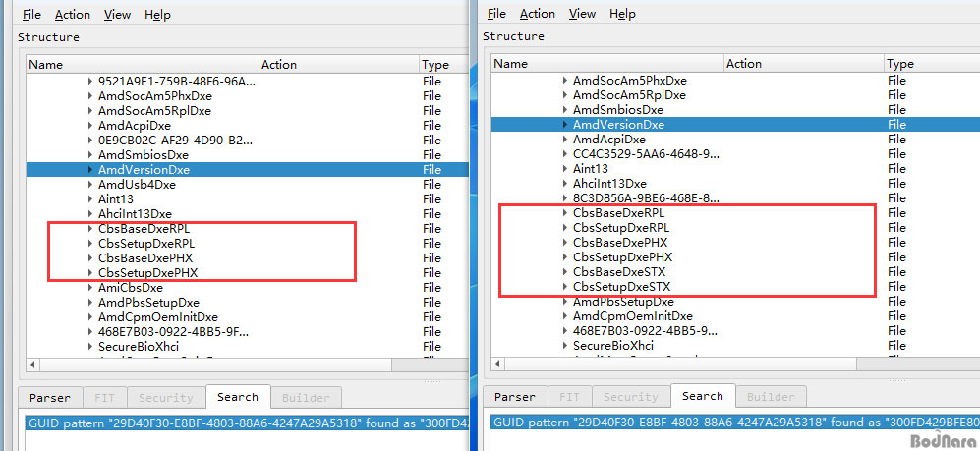The image size is (980, 451).
Task: Click left window's horizontal scrollbar left arrow
Action: (x=34, y=365)
